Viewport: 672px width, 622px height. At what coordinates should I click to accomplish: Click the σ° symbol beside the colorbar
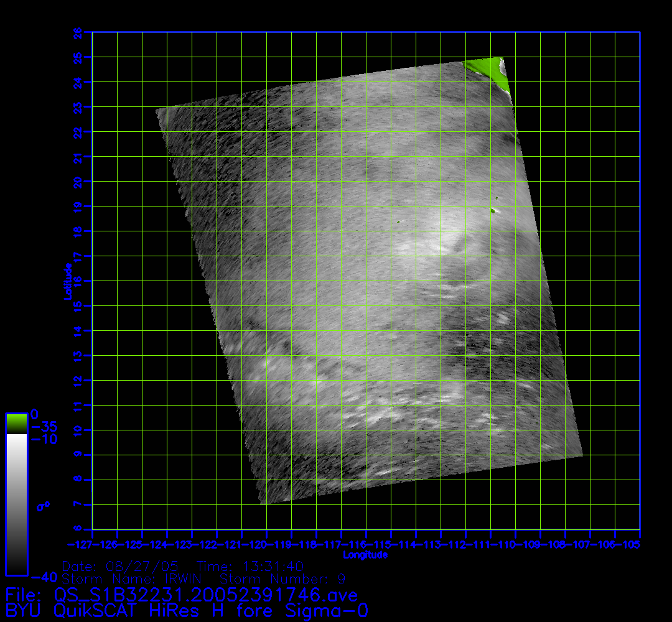point(43,506)
